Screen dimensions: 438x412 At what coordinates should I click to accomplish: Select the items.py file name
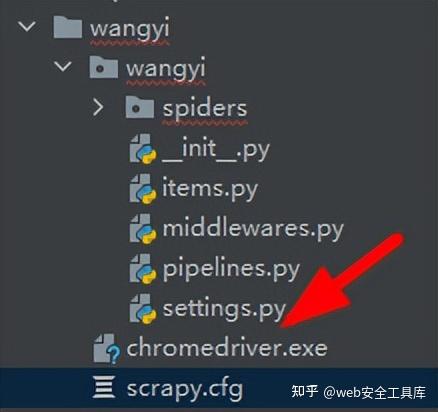(x=210, y=189)
